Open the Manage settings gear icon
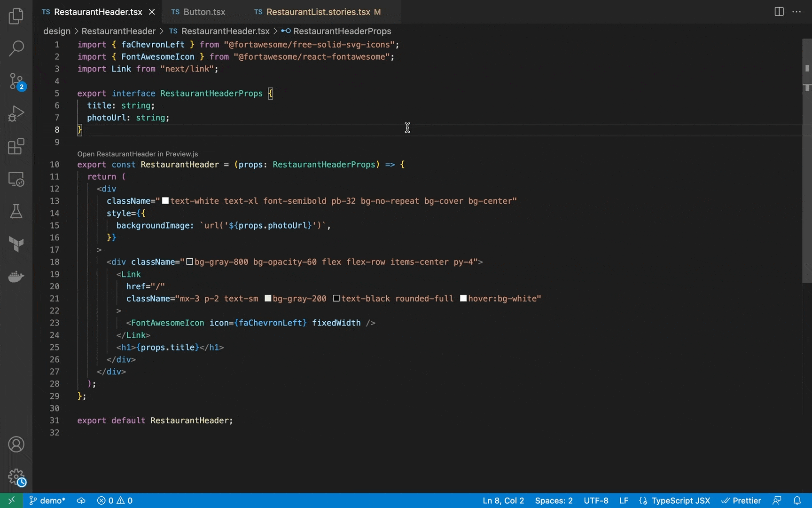Image resolution: width=812 pixels, height=508 pixels. (16, 477)
